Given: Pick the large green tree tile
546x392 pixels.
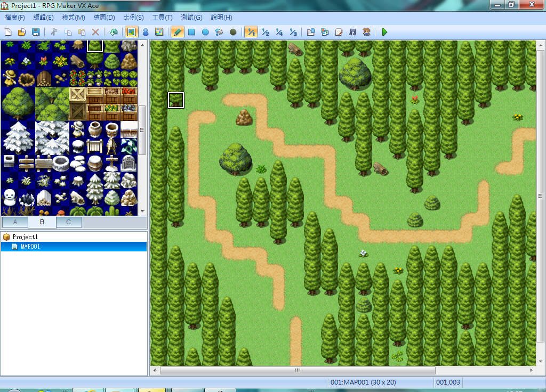Looking at the screenshot, I should (x=18, y=104).
